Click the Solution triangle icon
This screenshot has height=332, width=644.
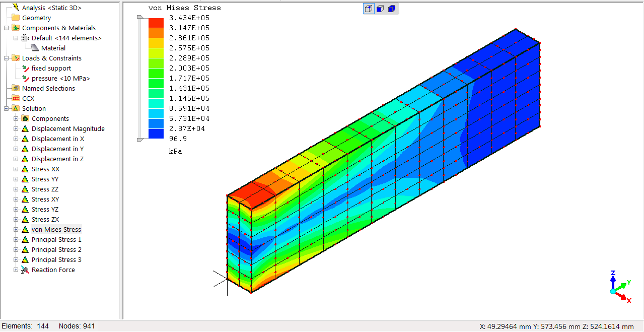coord(16,108)
